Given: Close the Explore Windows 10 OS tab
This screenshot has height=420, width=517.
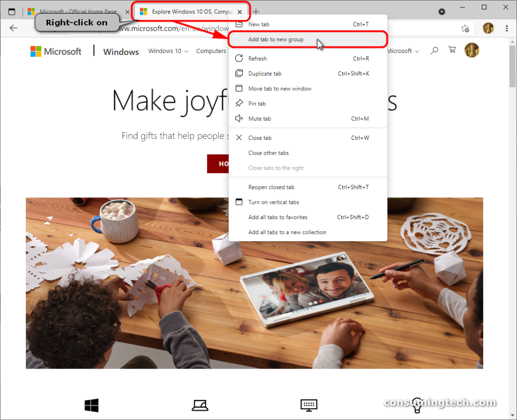Looking at the screenshot, I should pyautogui.click(x=240, y=12).
